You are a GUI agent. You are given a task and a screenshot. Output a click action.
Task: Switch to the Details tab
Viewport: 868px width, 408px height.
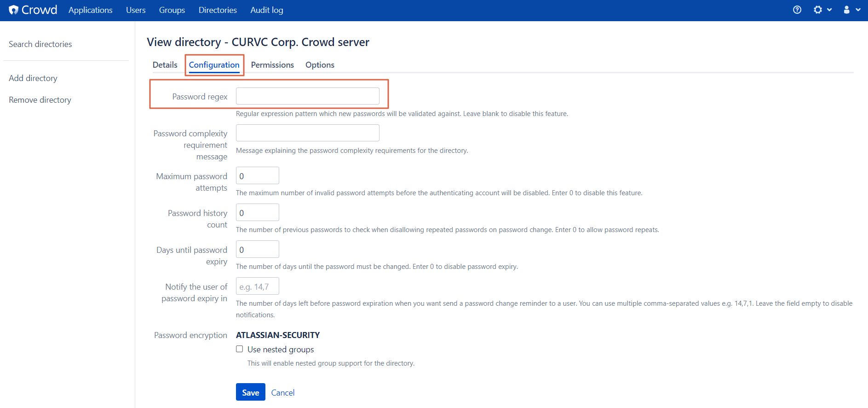pos(165,65)
